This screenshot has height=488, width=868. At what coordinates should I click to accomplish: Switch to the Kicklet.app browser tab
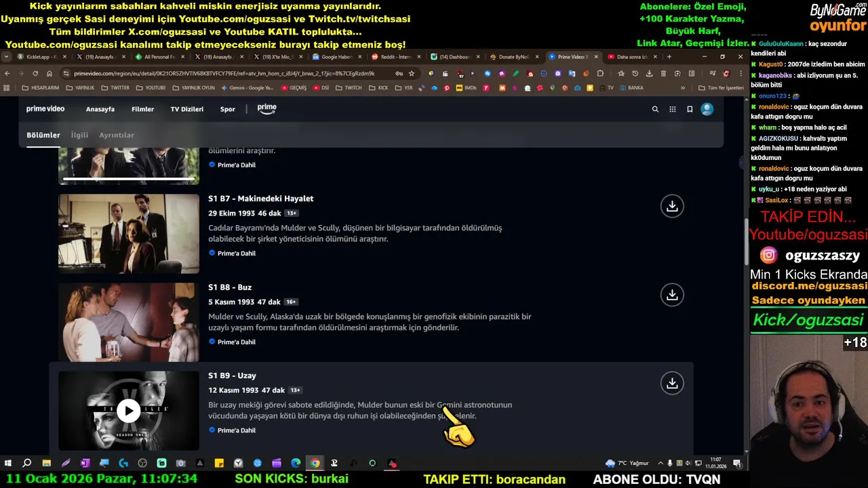pos(41,57)
